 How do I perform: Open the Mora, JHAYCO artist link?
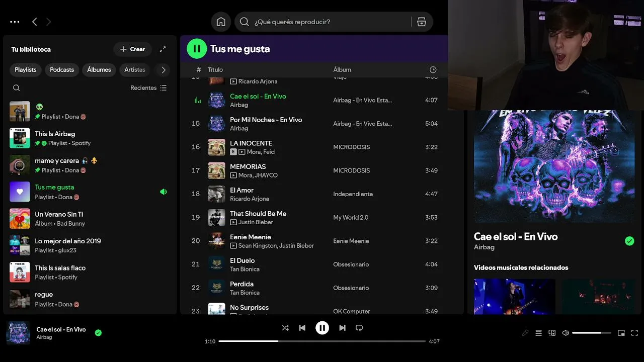258,175
